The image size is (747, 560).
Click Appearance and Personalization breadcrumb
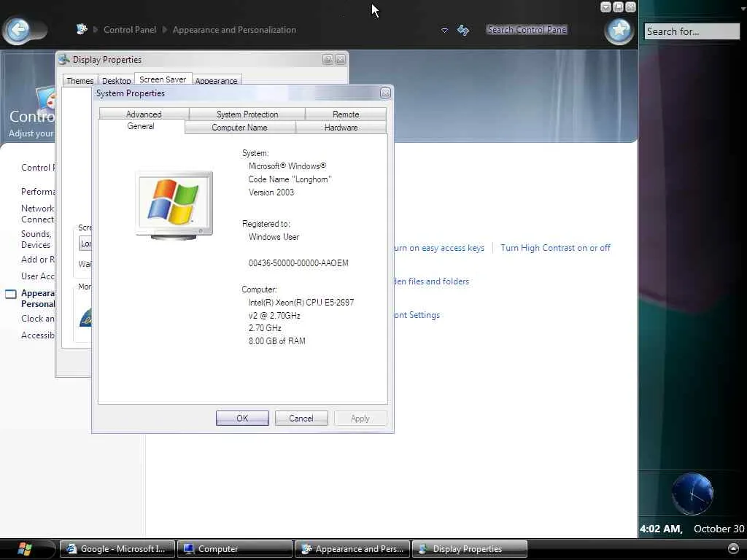(x=234, y=29)
